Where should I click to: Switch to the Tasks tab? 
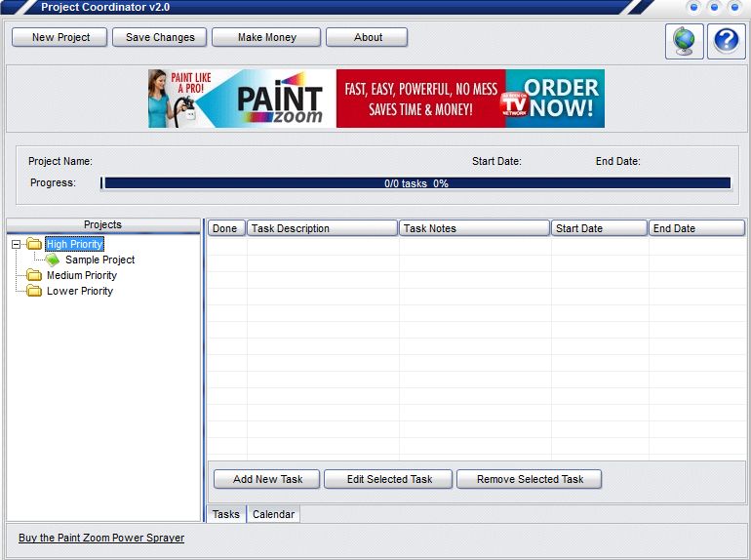pos(226,514)
